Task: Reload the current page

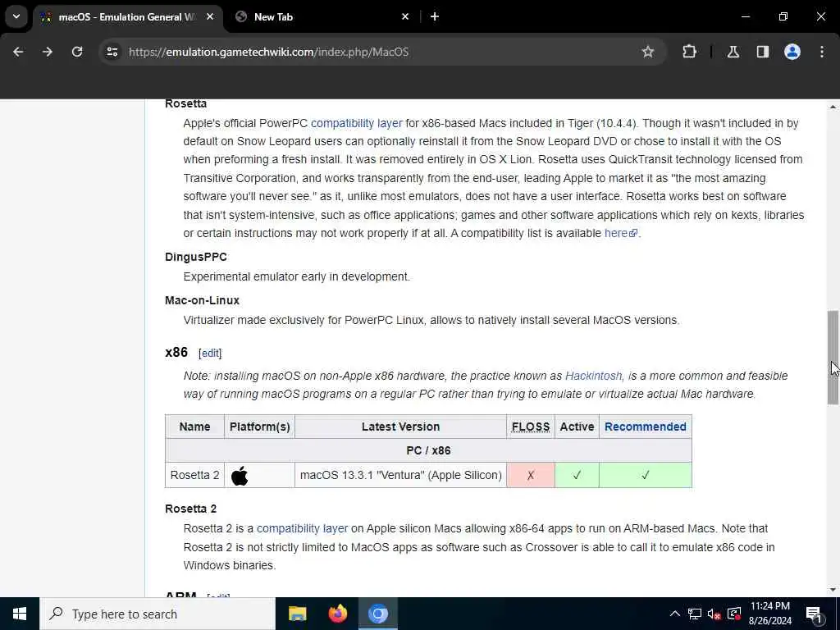Action: coord(77,52)
